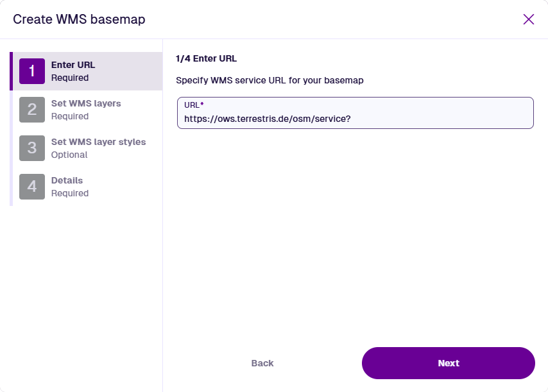Open the Set WMS layer styles step
The width and height of the screenshot is (548, 392).
pyautogui.click(x=98, y=142)
